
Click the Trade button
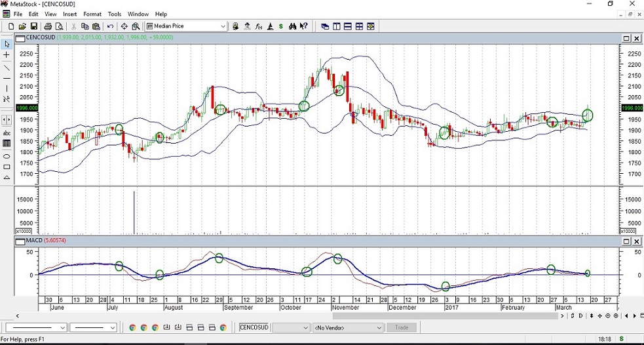click(x=402, y=328)
